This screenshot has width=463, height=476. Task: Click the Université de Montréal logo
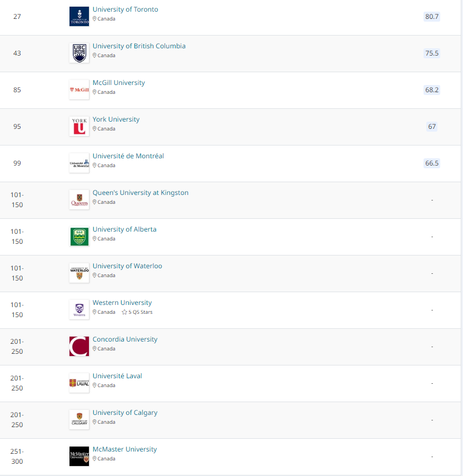pyautogui.click(x=79, y=163)
